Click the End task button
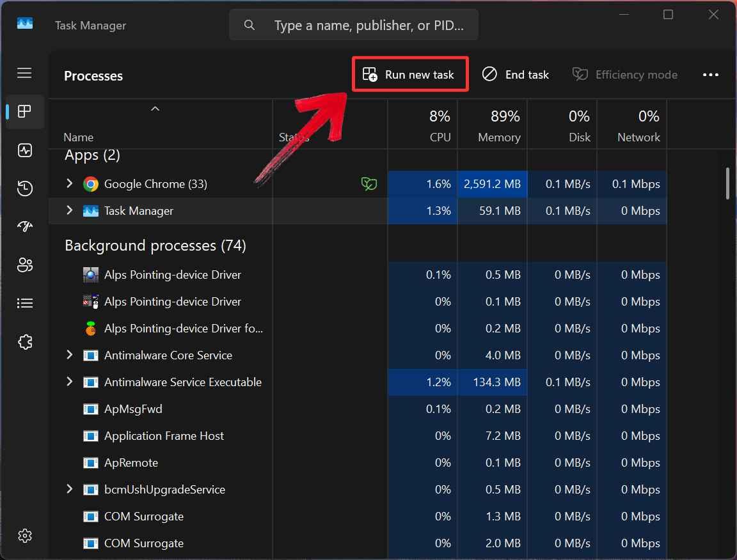 coord(516,74)
